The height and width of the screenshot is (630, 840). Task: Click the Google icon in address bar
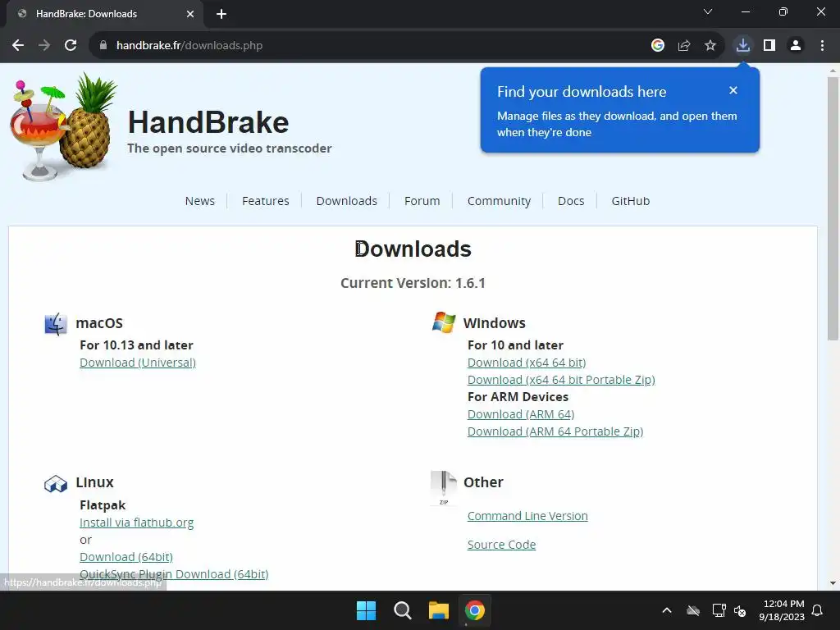tap(658, 46)
